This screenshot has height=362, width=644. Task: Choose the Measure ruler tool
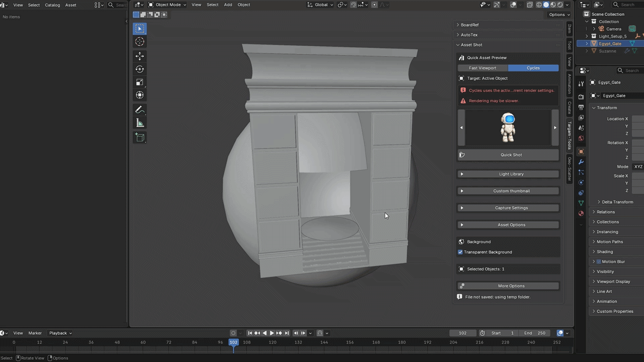pos(140,123)
